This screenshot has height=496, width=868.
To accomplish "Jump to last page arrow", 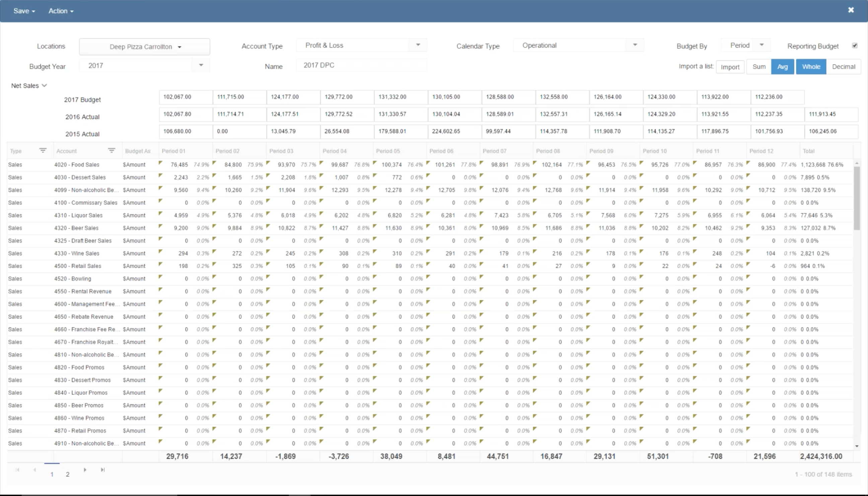I will [x=102, y=470].
